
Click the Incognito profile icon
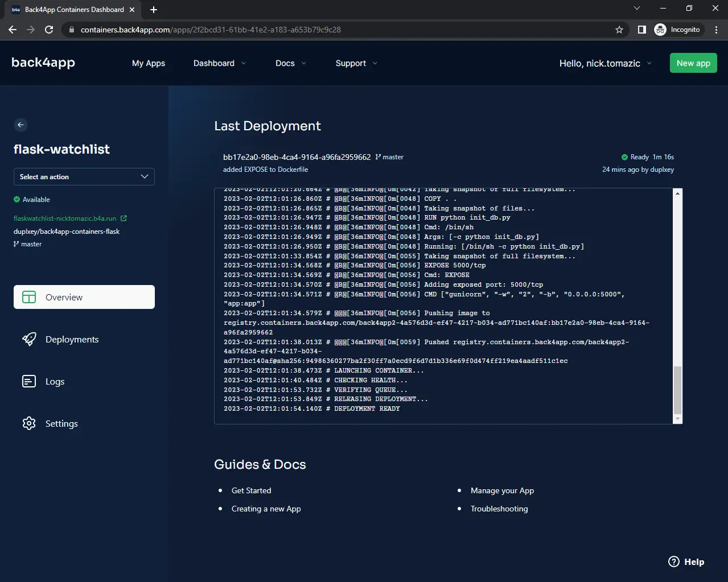(660, 29)
